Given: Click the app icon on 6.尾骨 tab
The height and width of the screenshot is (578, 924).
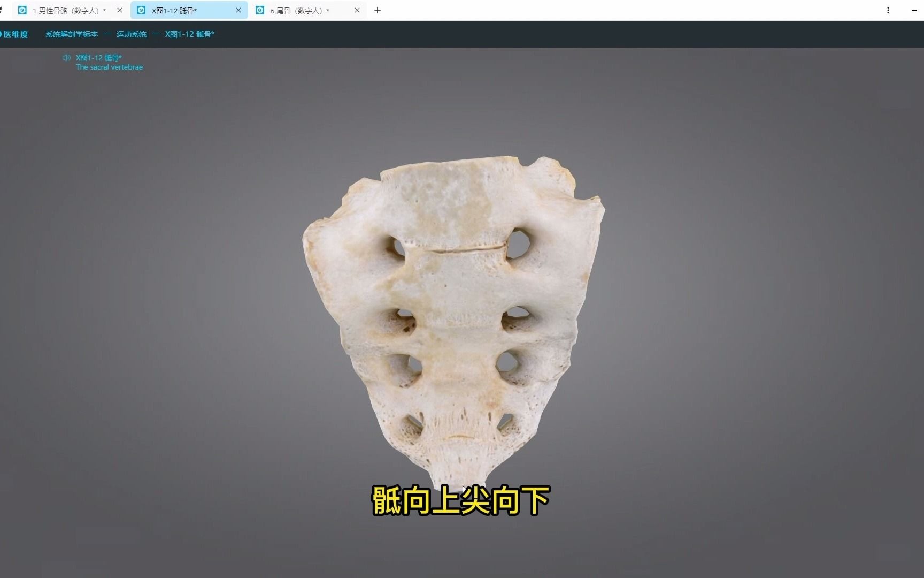Looking at the screenshot, I should [260, 10].
